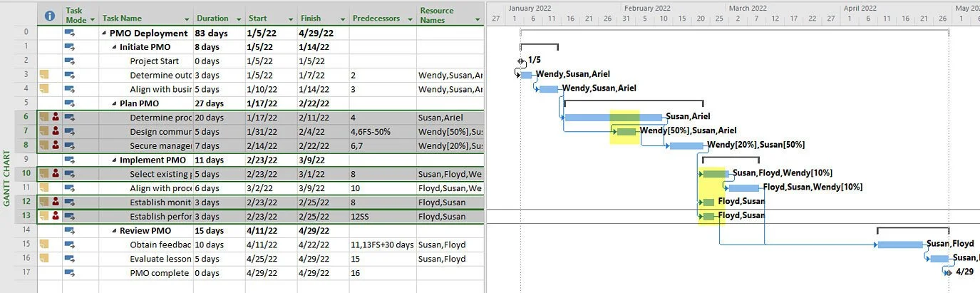
Task: Click duration cell '27 days'
Action: (219, 103)
